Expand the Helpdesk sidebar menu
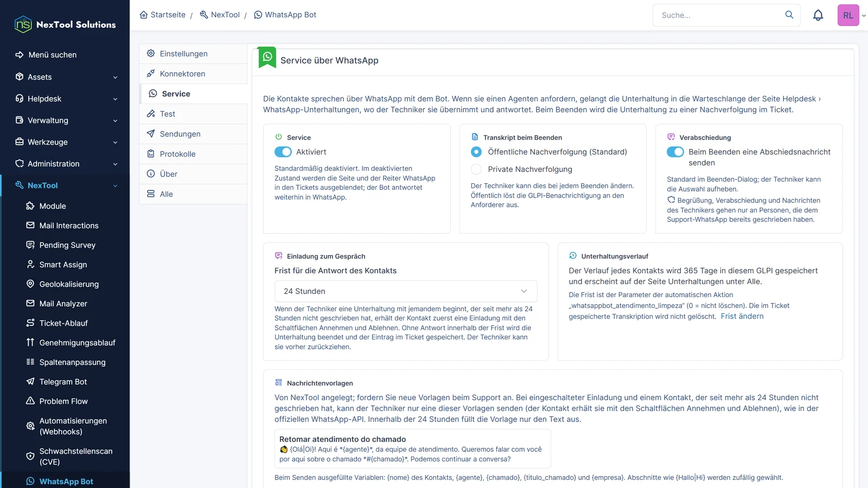 tap(66, 99)
